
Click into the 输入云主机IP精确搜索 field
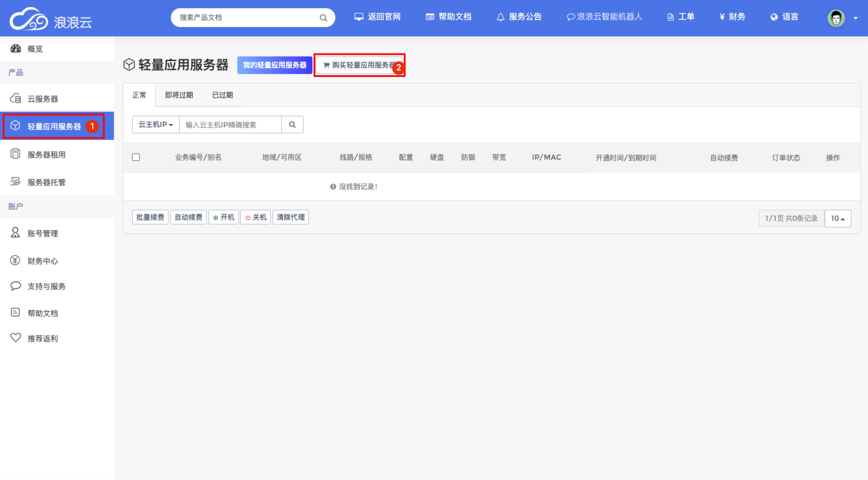pos(230,125)
